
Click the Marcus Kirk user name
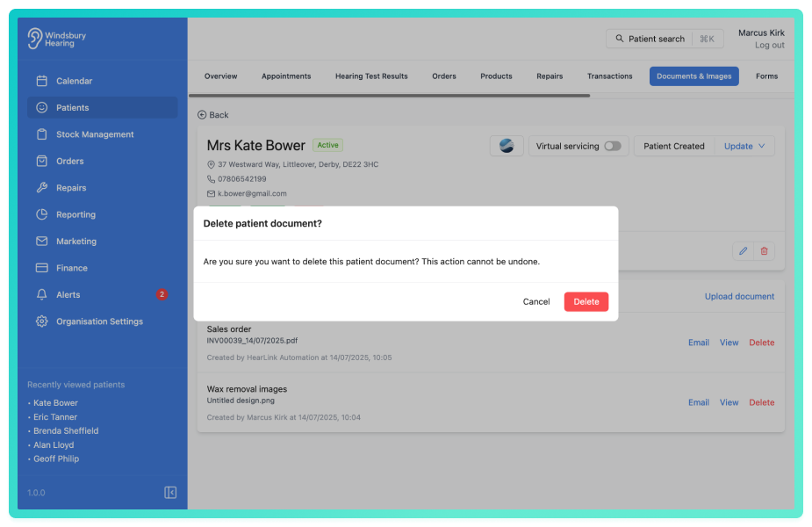click(761, 32)
